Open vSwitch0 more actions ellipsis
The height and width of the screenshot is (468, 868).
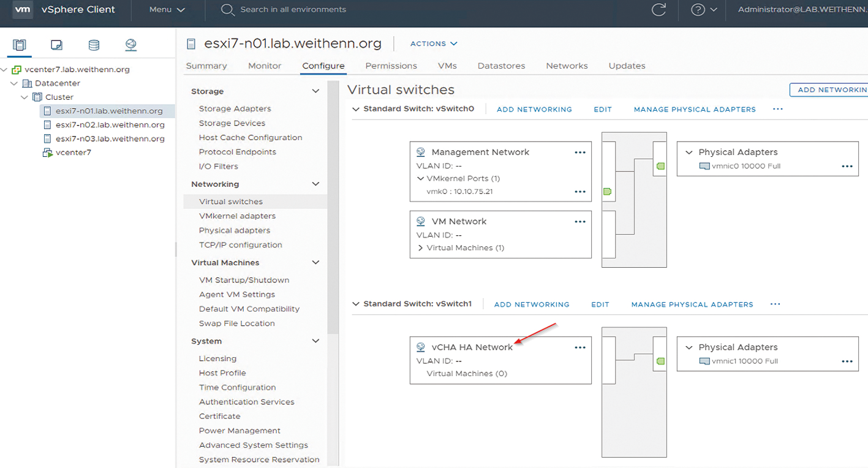pyautogui.click(x=778, y=109)
